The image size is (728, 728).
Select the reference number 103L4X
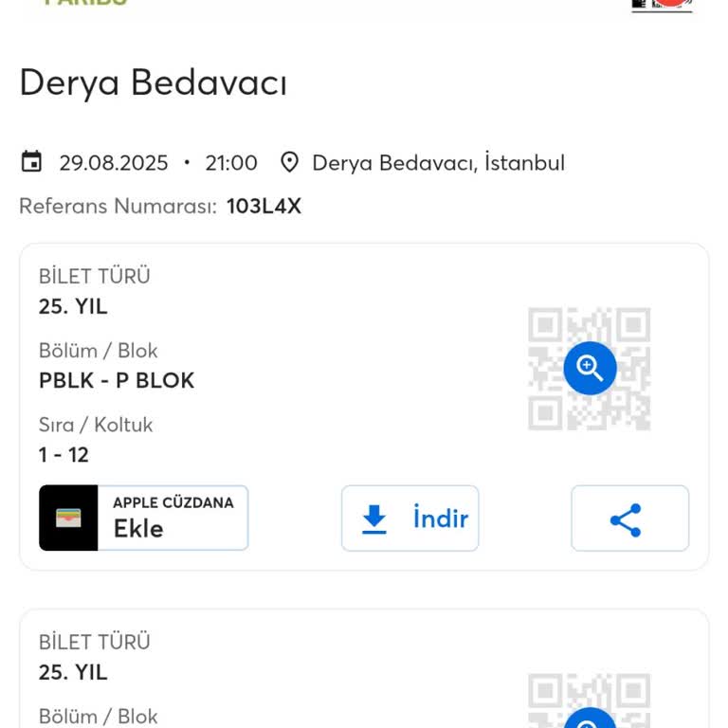pyautogui.click(x=264, y=206)
